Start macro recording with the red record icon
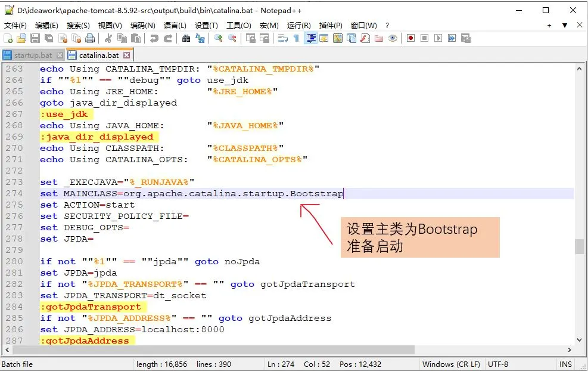Screen dimensions: 588x371 [x=409, y=38]
